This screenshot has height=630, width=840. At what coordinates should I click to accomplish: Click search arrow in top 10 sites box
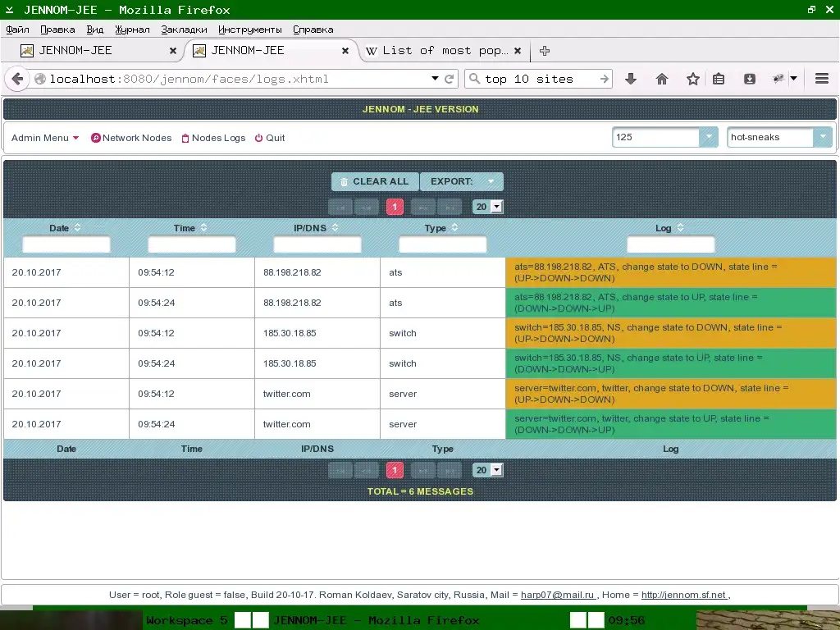[x=605, y=80]
